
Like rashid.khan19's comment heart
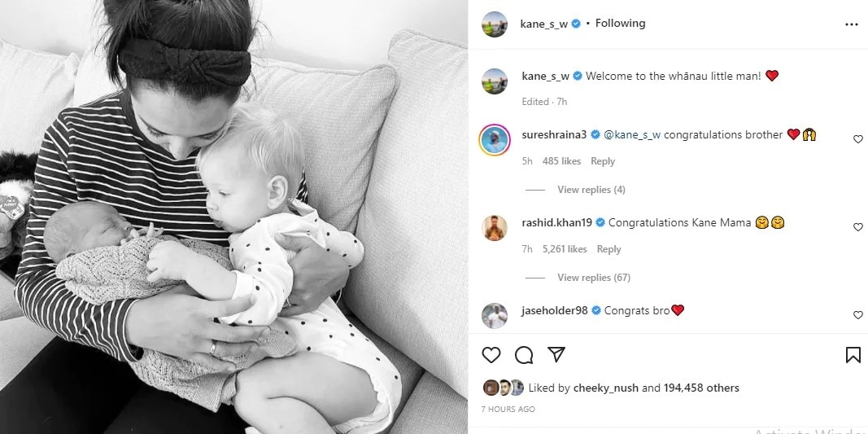click(x=857, y=226)
